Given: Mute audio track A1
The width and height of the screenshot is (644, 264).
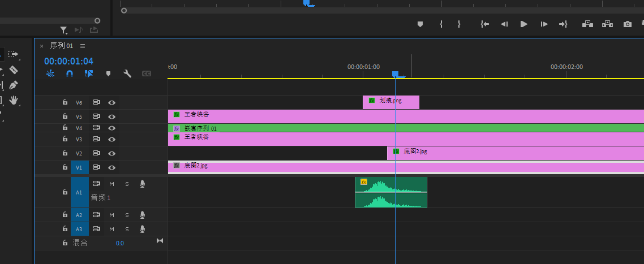Looking at the screenshot, I should [111, 184].
